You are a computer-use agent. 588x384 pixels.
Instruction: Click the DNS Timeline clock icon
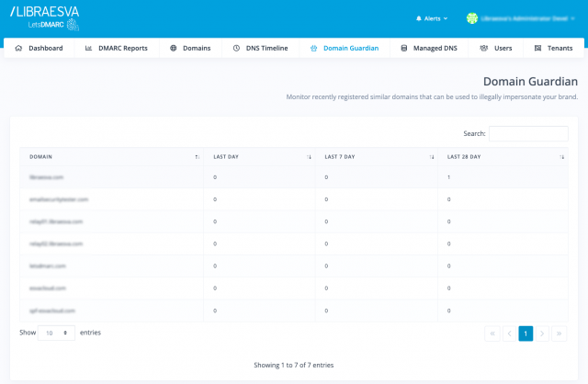pos(236,48)
